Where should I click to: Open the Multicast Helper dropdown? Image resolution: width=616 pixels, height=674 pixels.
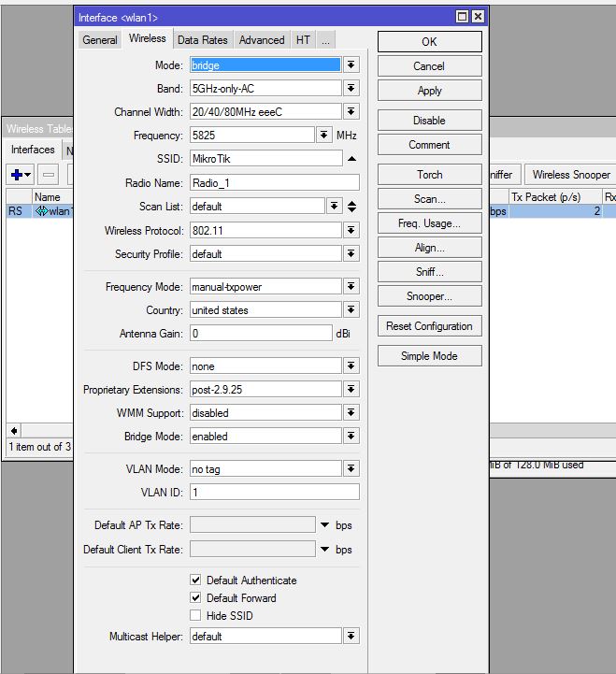click(351, 636)
